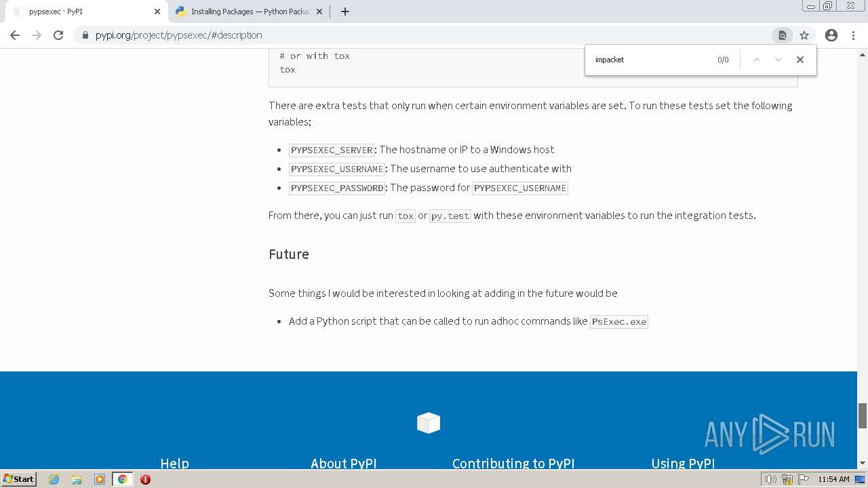868x488 pixels.
Task: Click the 'Using PyPI' footer heading
Action: [x=683, y=464]
